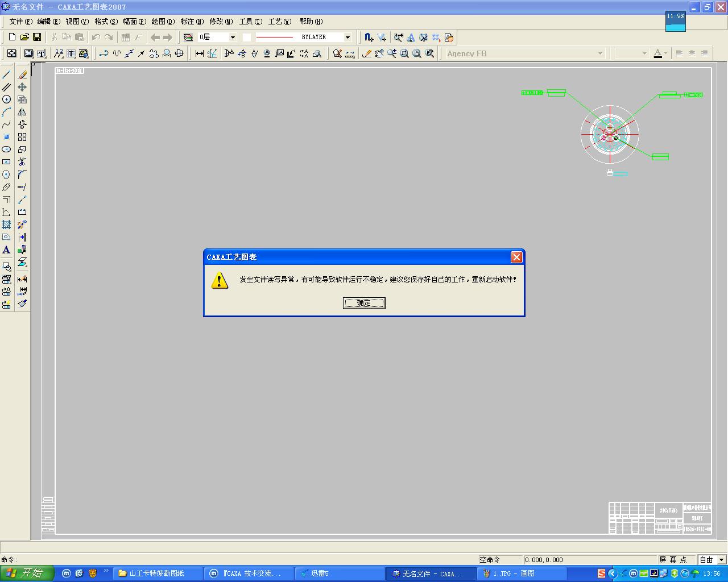
Task: Open the font color dropdown arrow
Action: [665, 53]
